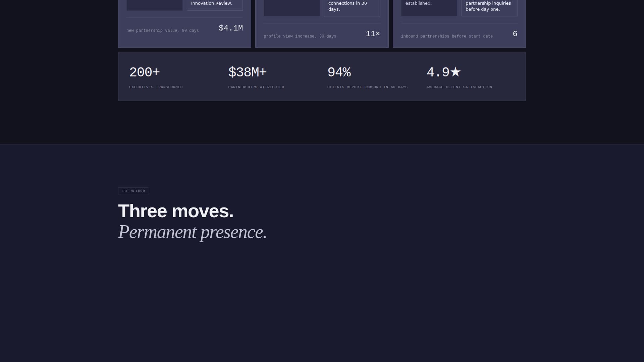
Task: Click the EXECUTIVES TRANSFORMED label
Action: (156, 87)
